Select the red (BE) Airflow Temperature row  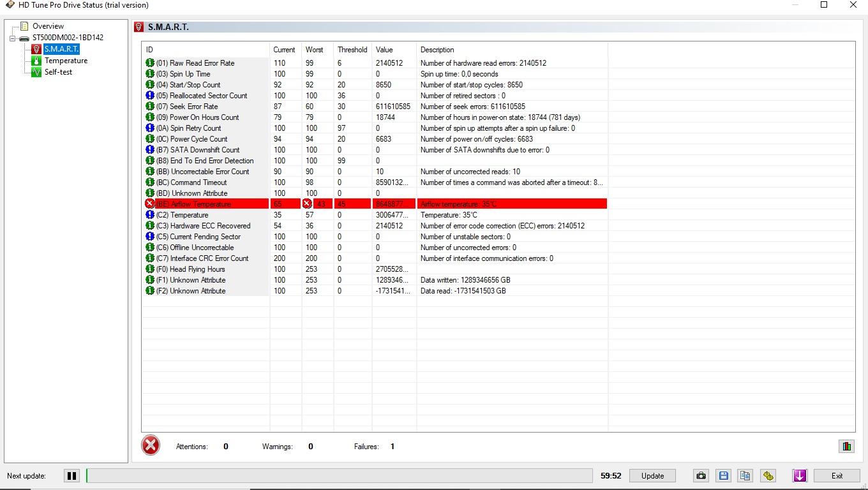[375, 204]
